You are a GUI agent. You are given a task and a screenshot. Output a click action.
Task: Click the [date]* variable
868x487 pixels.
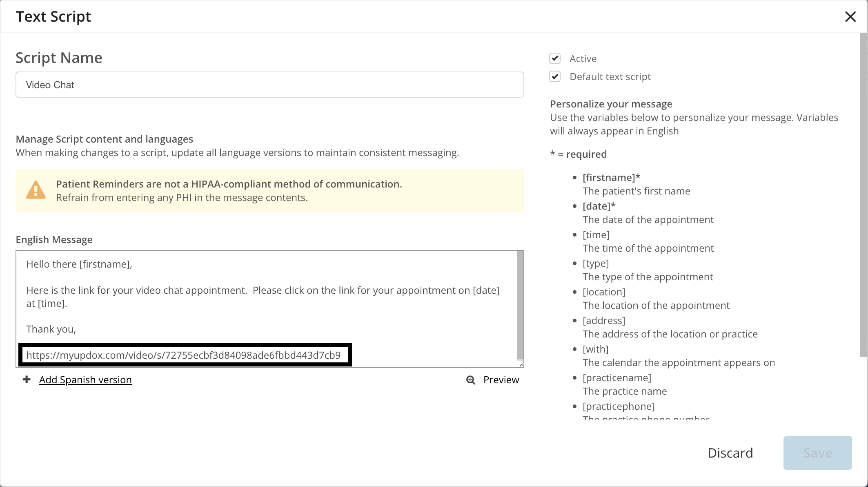[x=599, y=206]
